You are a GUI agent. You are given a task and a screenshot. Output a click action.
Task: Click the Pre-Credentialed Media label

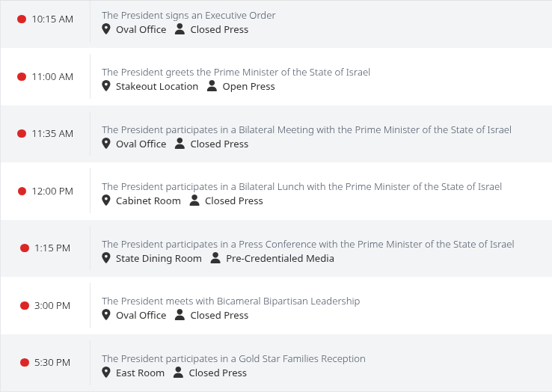(280, 259)
